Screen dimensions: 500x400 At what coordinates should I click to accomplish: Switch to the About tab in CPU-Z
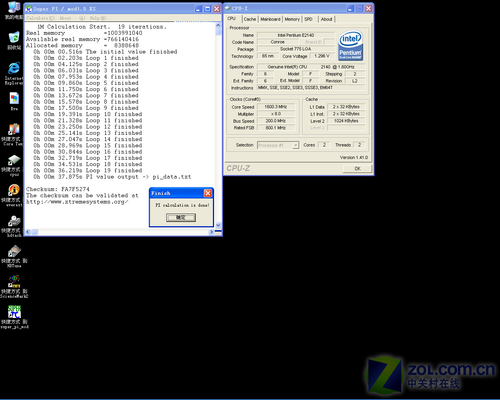pyautogui.click(x=327, y=19)
